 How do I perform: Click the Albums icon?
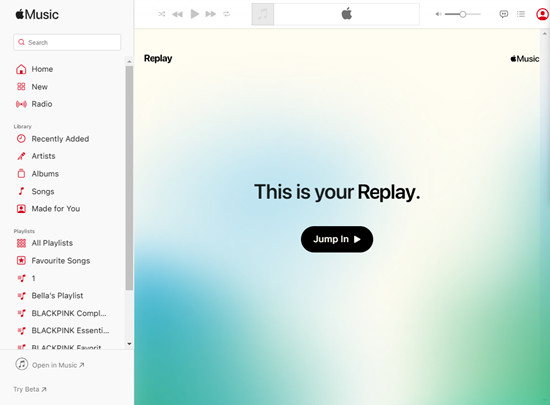21,173
